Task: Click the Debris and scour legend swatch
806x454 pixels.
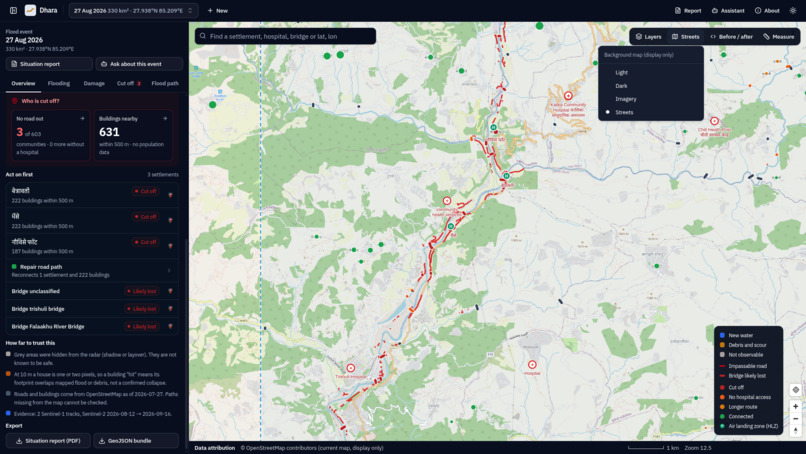Action: tap(722, 345)
